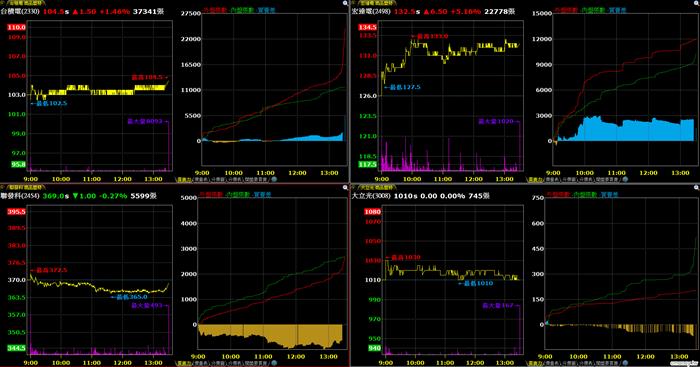Click the magnifier icon in the 台積電 panel corner
Image resolution: width=700 pixels, height=367 pixels.
[x=345, y=3]
